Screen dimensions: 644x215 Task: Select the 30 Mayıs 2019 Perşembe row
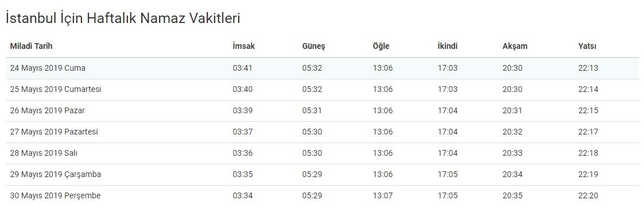[x=323, y=196]
